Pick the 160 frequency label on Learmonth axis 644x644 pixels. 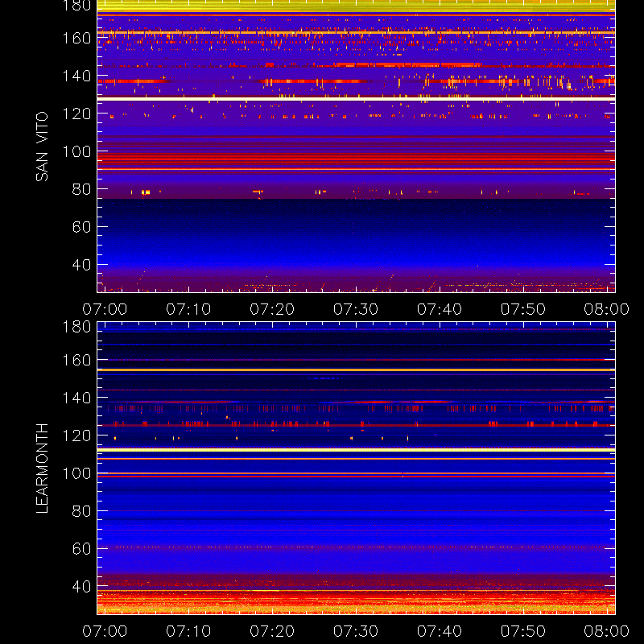[x=76, y=360]
